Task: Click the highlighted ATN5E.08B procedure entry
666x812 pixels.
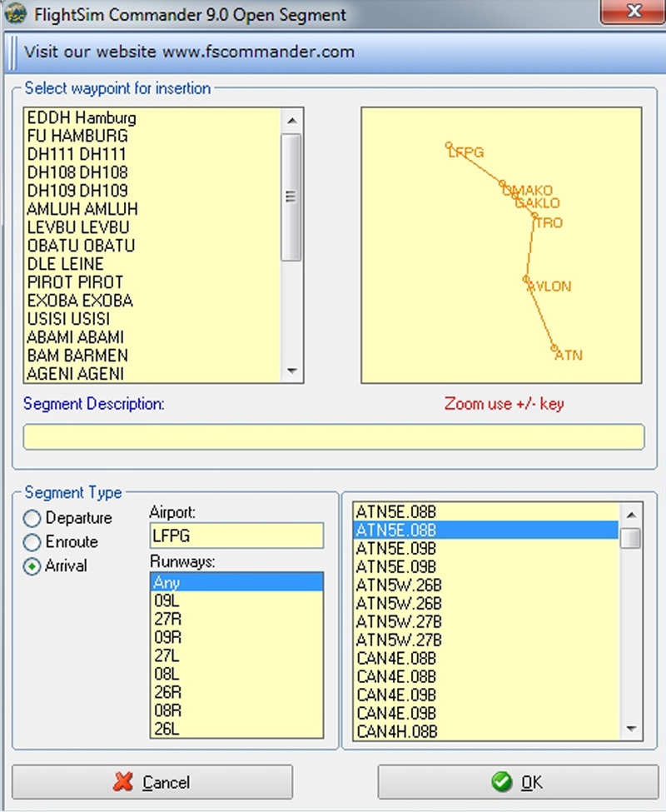Action: pos(486,531)
